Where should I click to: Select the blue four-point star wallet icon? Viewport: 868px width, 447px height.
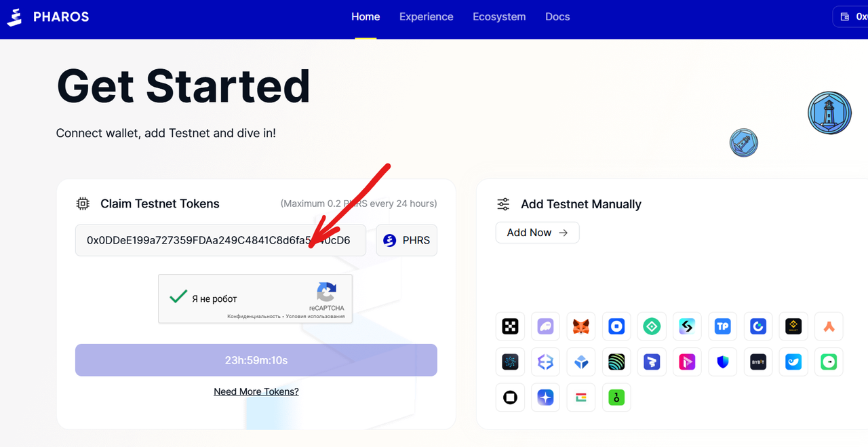point(545,397)
